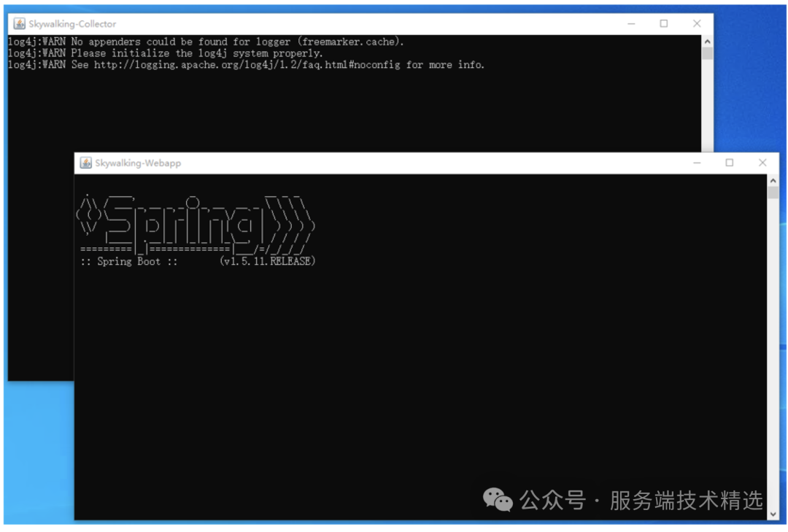Minimize the Skywalking-Webapp window
Screen dimensions: 788x532
click(697, 163)
